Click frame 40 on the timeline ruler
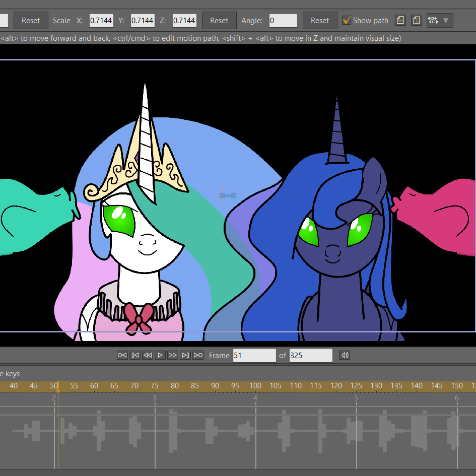This screenshot has height=476, width=476. tap(14, 386)
